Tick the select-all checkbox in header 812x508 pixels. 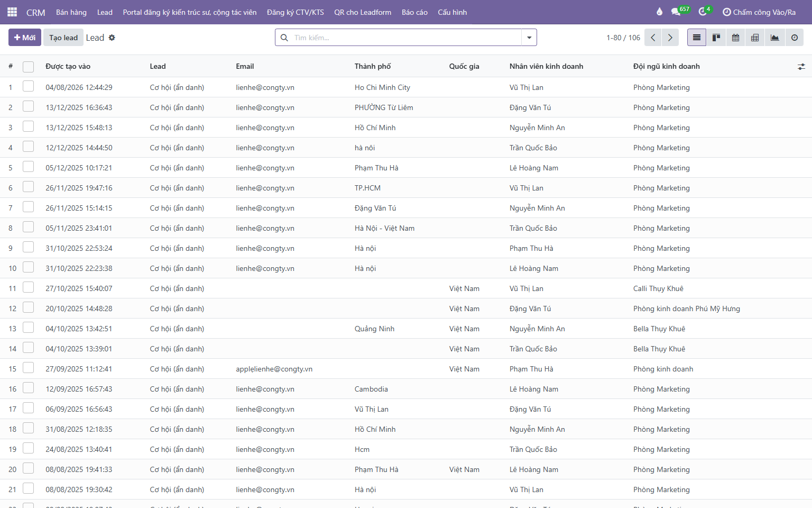click(28, 67)
